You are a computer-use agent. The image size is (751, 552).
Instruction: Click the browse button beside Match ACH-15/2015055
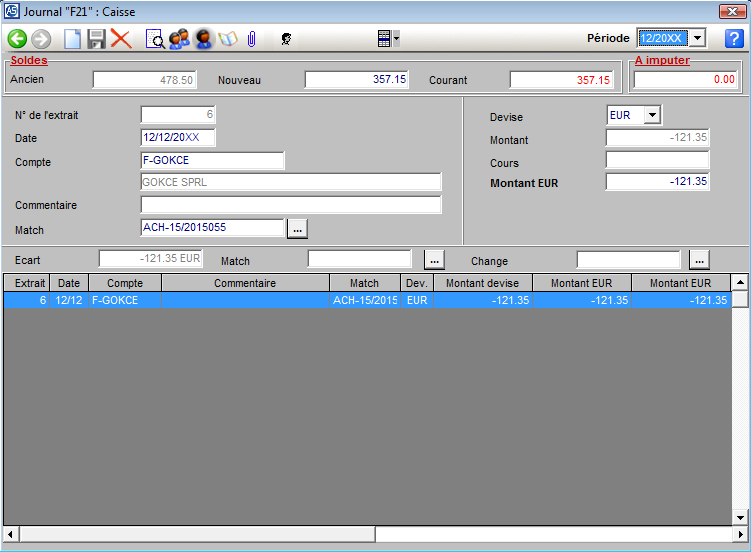297,229
